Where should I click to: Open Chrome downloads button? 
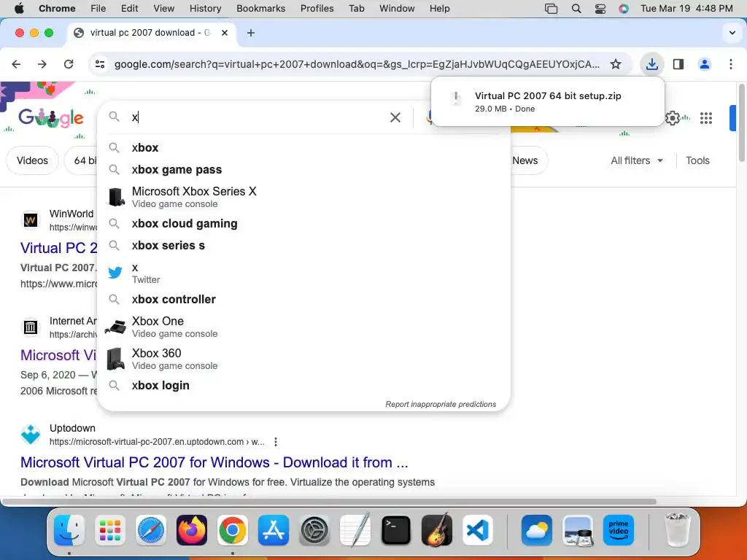coord(651,64)
